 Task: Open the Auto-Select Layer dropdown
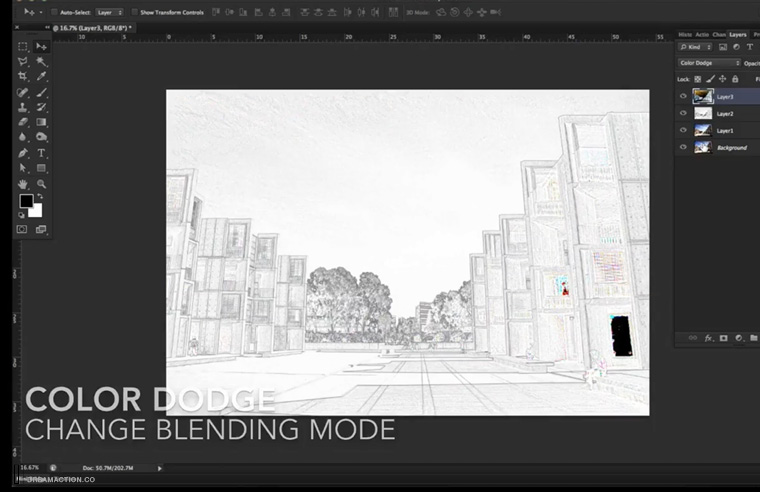tap(109, 12)
